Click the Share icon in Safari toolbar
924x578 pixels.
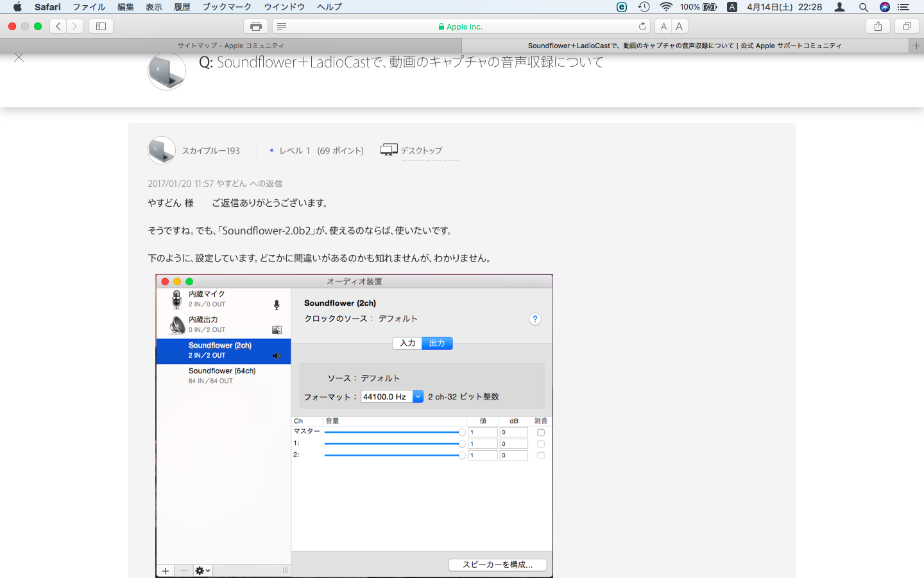pos(878,26)
